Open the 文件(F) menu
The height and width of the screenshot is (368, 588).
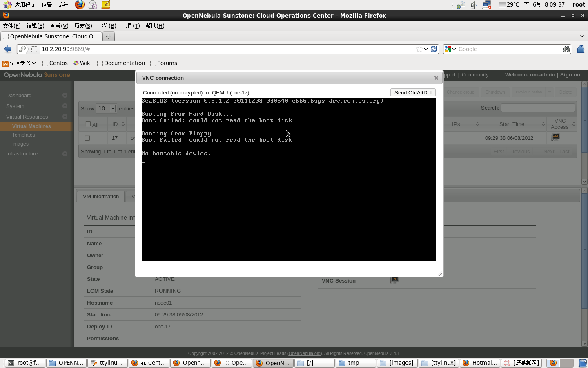[11, 26]
